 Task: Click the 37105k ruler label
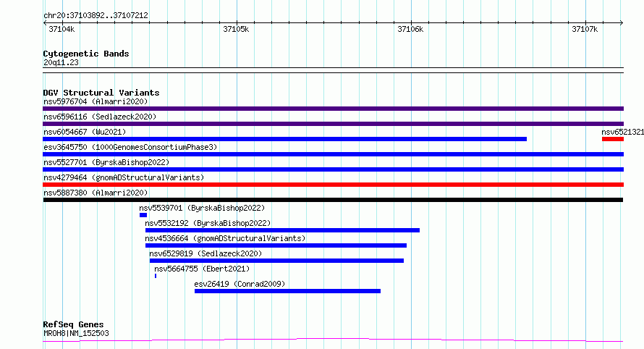click(236, 29)
